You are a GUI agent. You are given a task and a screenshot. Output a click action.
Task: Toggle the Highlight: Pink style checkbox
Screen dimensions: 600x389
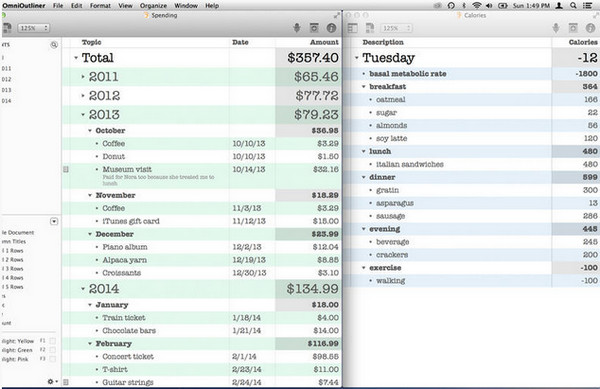pos(52,359)
